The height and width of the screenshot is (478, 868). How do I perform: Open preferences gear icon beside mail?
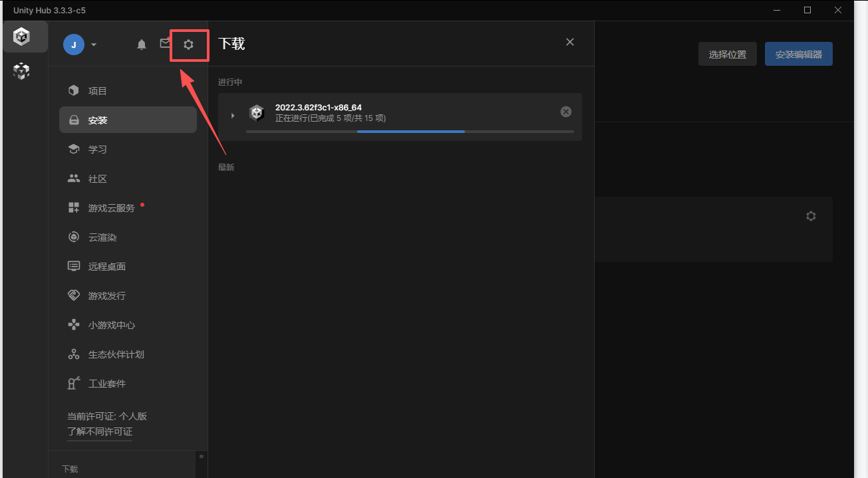click(189, 45)
